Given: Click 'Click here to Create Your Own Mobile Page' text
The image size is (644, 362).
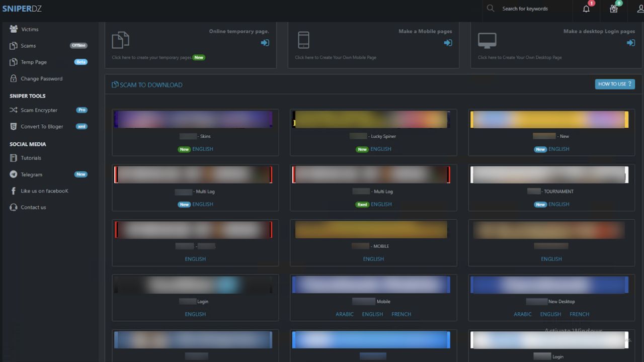Looking at the screenshot, I should pos(336,57).
